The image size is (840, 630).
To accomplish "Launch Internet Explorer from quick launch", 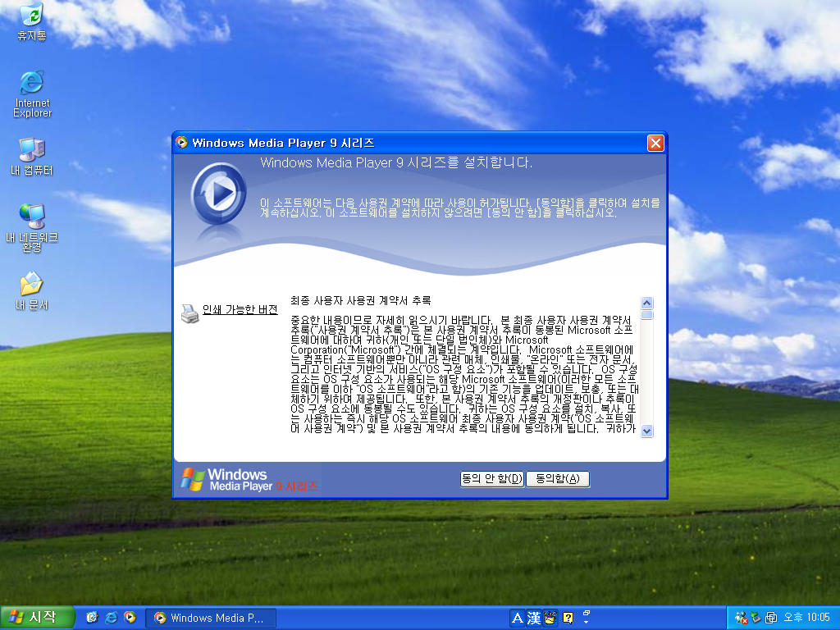I will click(x=111, y=618).
